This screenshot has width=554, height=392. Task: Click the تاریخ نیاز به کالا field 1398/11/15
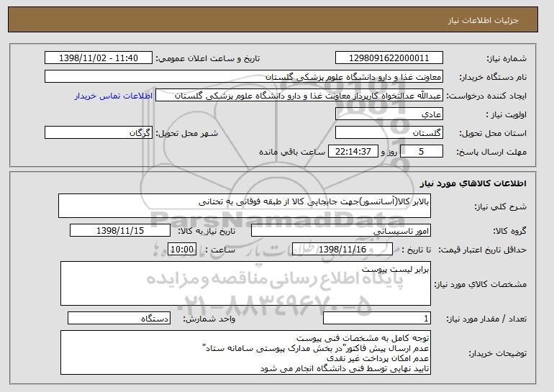pos(120,231)
